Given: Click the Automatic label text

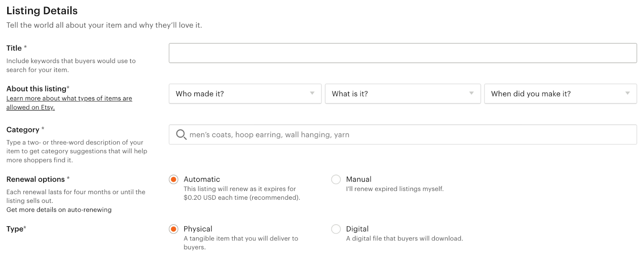Looking at the screenshot, I should click(x=202, y=179).
